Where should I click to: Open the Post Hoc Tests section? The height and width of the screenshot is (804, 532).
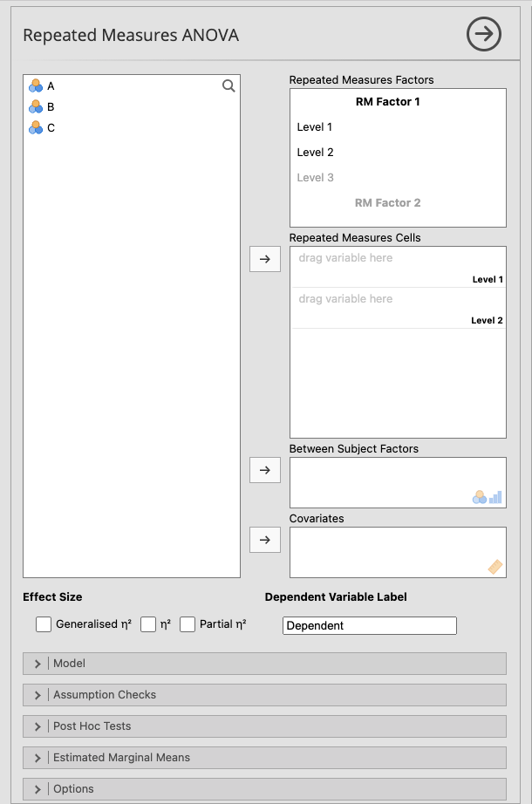point(264,726)
